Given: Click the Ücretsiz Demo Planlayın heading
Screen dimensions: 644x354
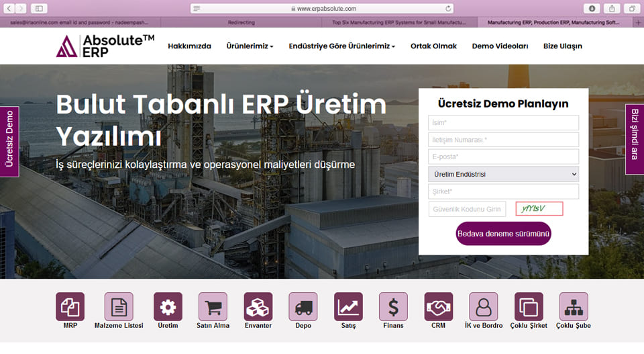Looking at the screenshot, I should (503, 103).
